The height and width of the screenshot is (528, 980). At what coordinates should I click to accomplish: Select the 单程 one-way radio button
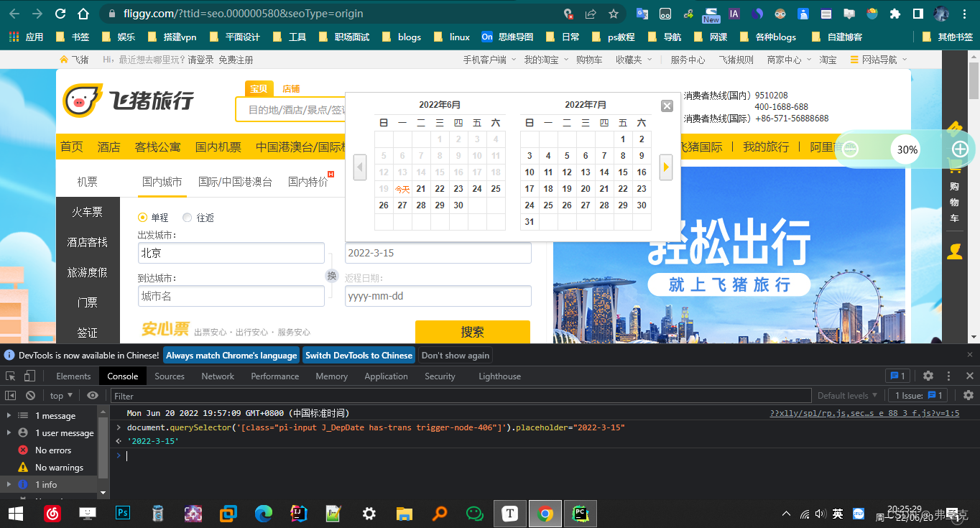[142, 218]
